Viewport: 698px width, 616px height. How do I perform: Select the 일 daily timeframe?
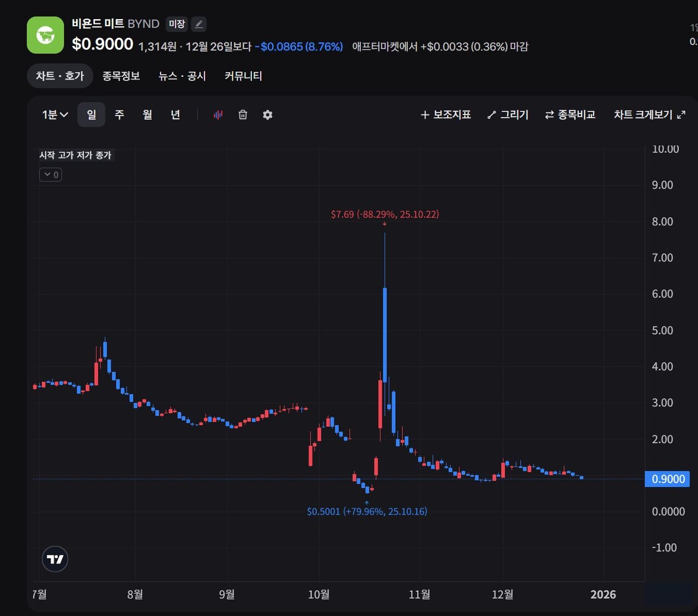(91, 114)
